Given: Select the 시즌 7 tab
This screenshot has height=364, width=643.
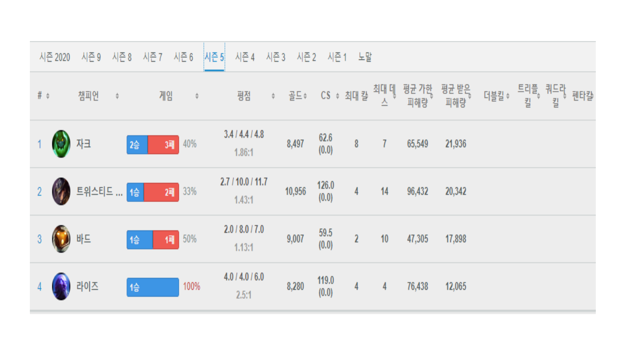Looking at the screenshot, I should (x=152, y=57).
